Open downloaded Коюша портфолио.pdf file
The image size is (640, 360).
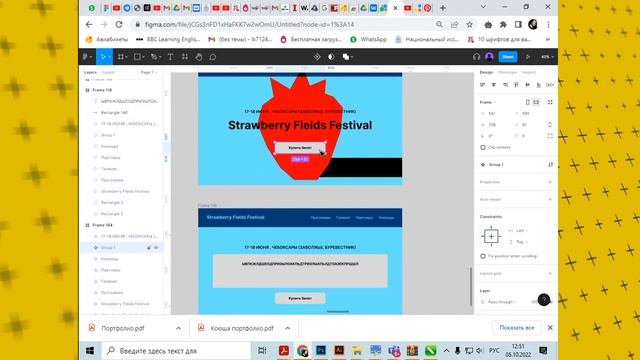coord(237,328)
